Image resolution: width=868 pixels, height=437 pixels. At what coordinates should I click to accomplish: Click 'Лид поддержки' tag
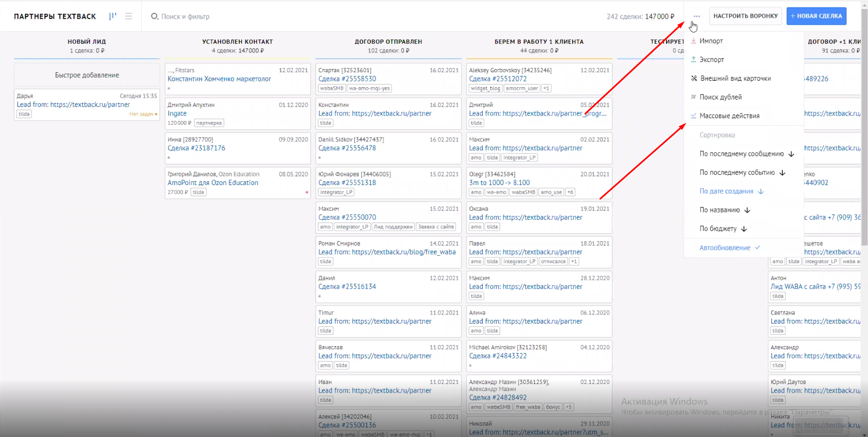pos(393,227)
